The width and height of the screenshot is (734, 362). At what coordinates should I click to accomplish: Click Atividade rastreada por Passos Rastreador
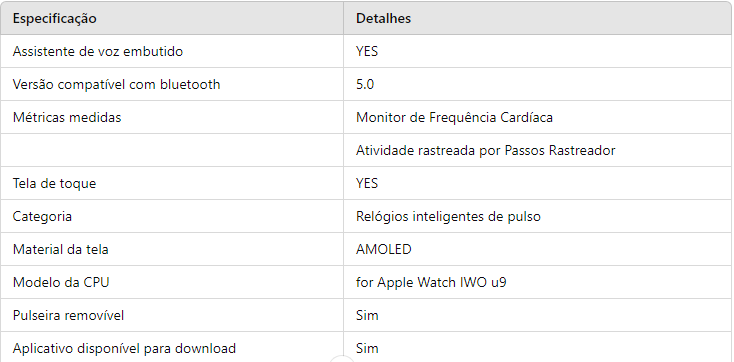[485, 150]
